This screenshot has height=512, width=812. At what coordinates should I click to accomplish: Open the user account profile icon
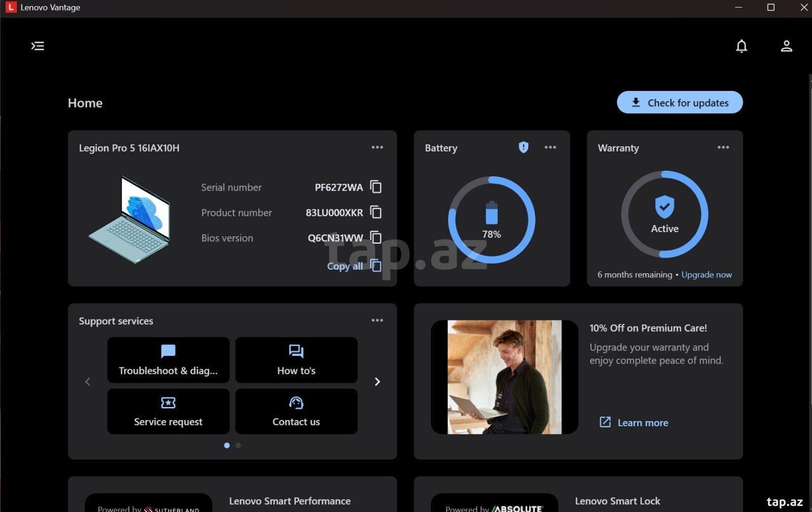pos(786,46)
